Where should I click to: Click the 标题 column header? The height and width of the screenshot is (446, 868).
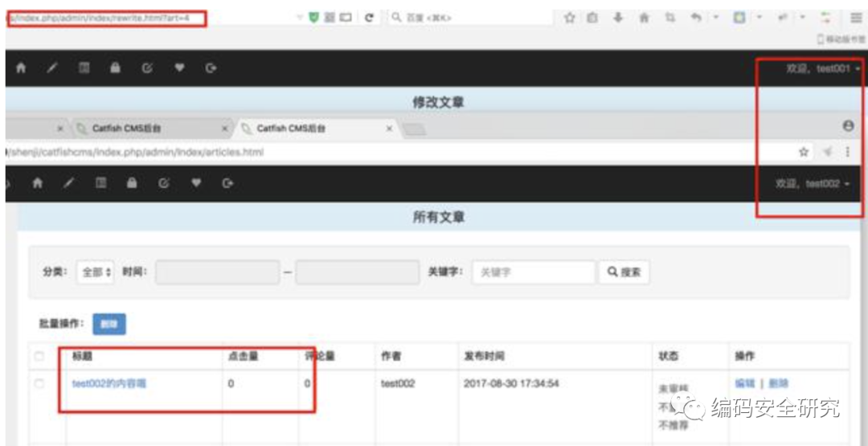pyautogui.click(x=82, y=356)
